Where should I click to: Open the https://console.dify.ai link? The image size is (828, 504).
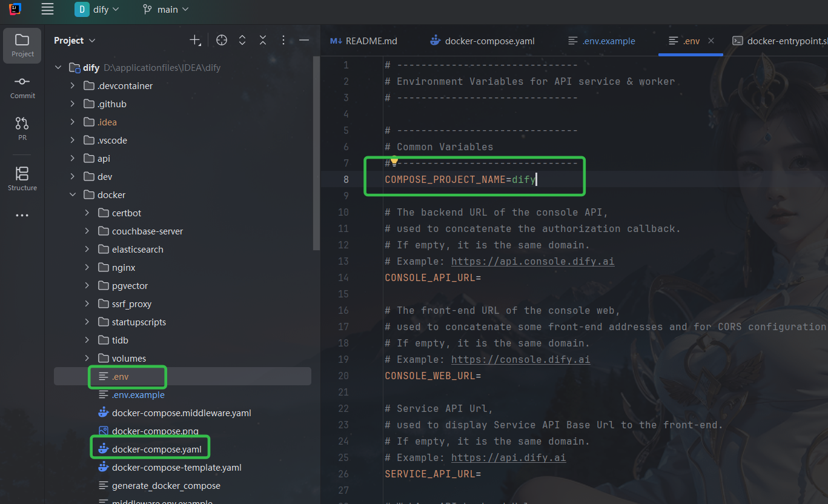tap(520, 359)
